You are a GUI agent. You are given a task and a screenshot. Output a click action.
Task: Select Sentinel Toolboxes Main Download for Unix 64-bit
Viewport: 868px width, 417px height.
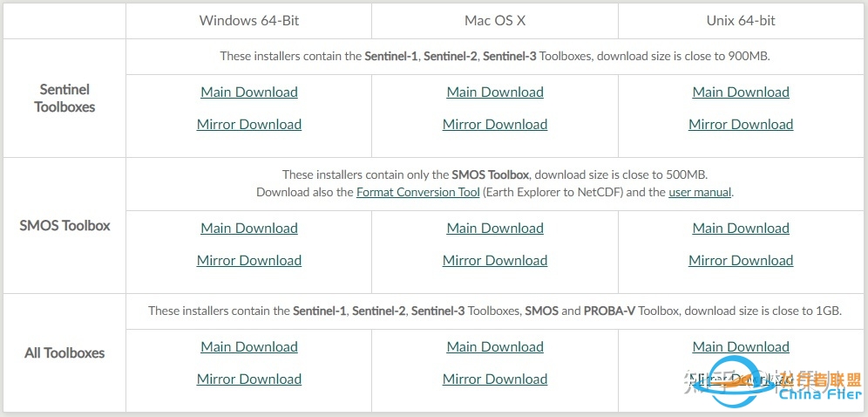(x=741, y=92)
